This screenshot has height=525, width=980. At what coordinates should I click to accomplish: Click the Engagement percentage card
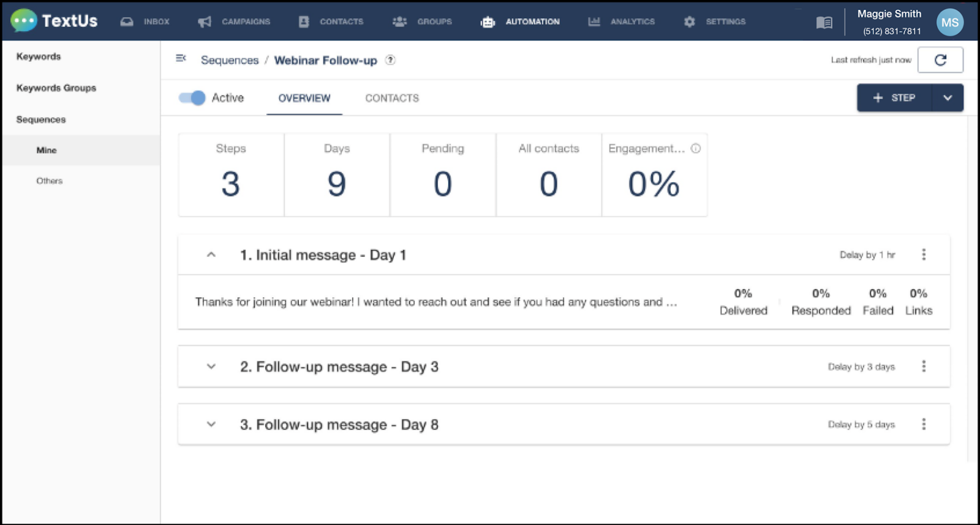654,175
